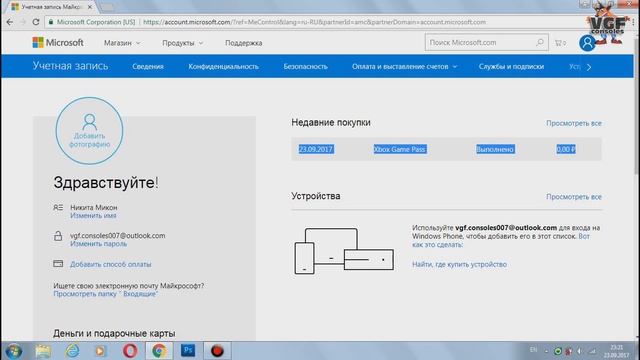The image size is (640, 360).
Task: Launch Opera browser from taskbar
Action: (x=130, y=351)
